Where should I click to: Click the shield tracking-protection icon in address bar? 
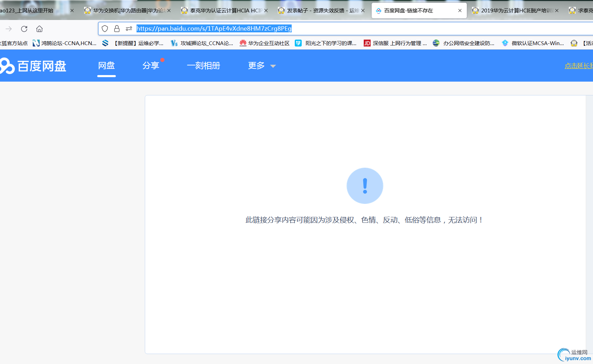105,29
